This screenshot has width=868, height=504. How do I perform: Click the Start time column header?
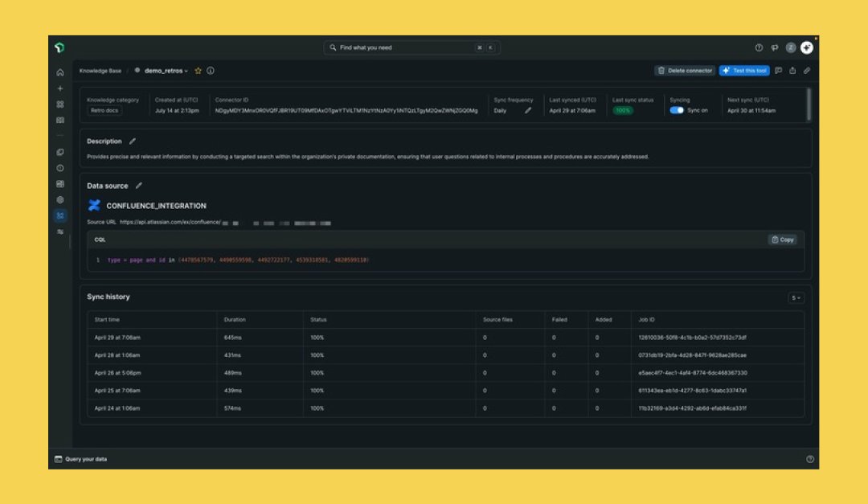click(x=107, y=320)
